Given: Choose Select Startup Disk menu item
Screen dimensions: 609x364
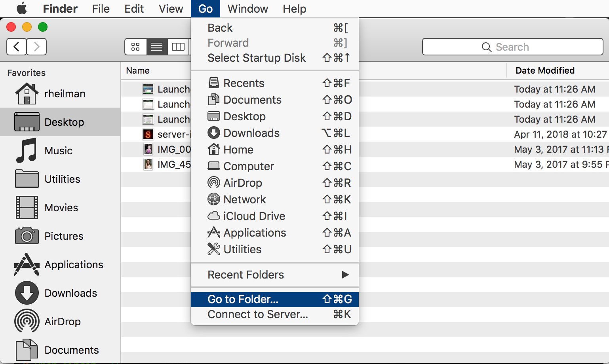Looking at the screenshot, I should point(275,58).
